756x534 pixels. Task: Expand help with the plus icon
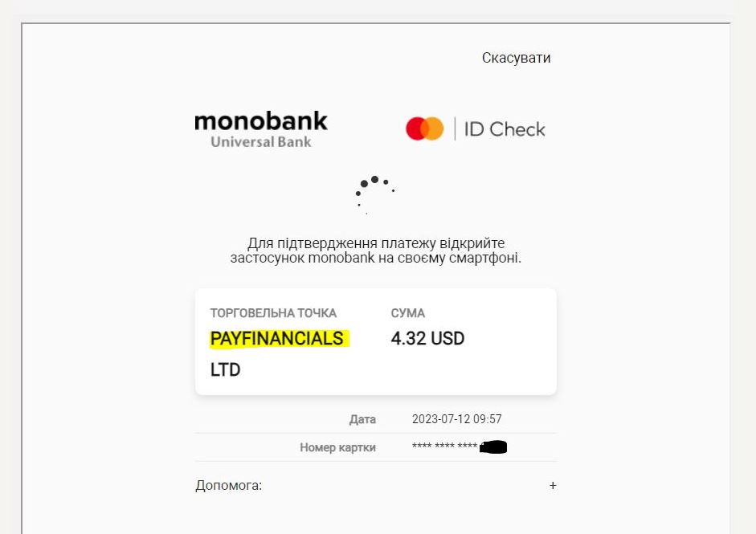pos(553,486)
